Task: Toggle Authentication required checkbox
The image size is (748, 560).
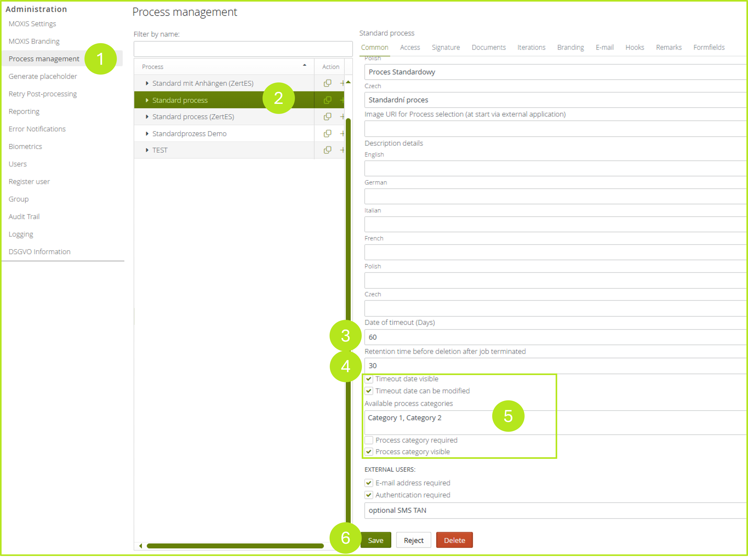Action: coord(369,495)
